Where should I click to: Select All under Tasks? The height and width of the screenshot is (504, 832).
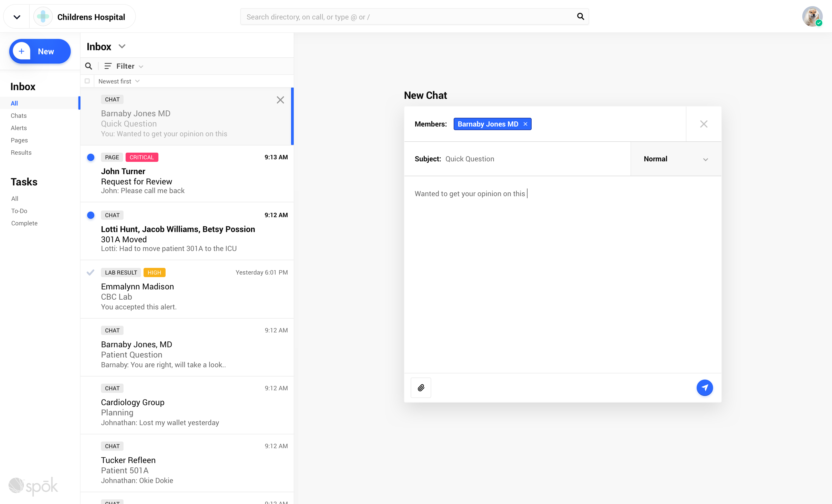pyautogui.click(x=15, y=199)
